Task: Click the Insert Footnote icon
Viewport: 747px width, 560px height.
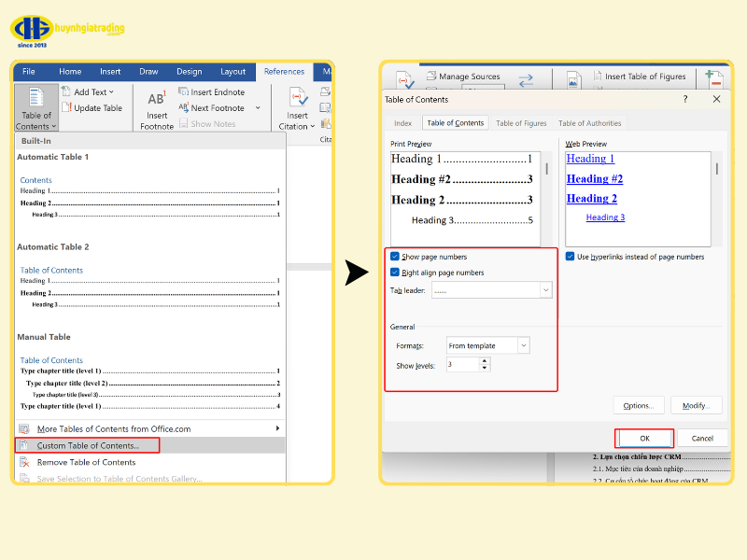Action: click(x=156, y=99)
